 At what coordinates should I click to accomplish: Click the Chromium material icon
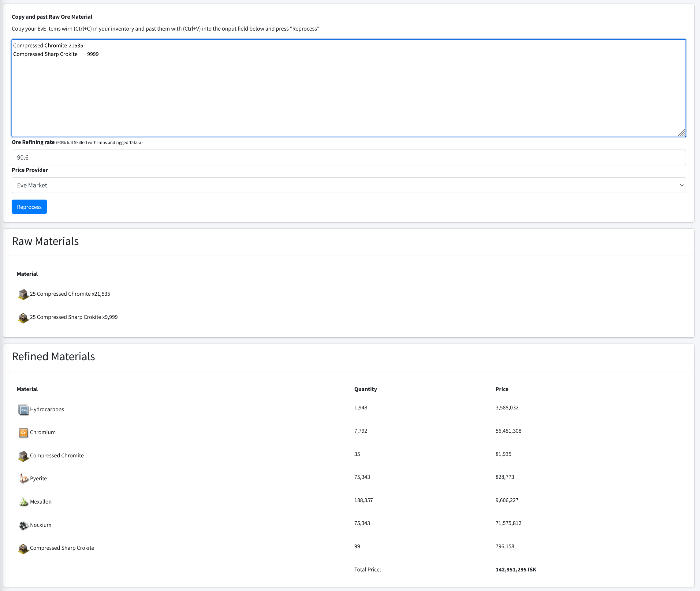(23, 433)
